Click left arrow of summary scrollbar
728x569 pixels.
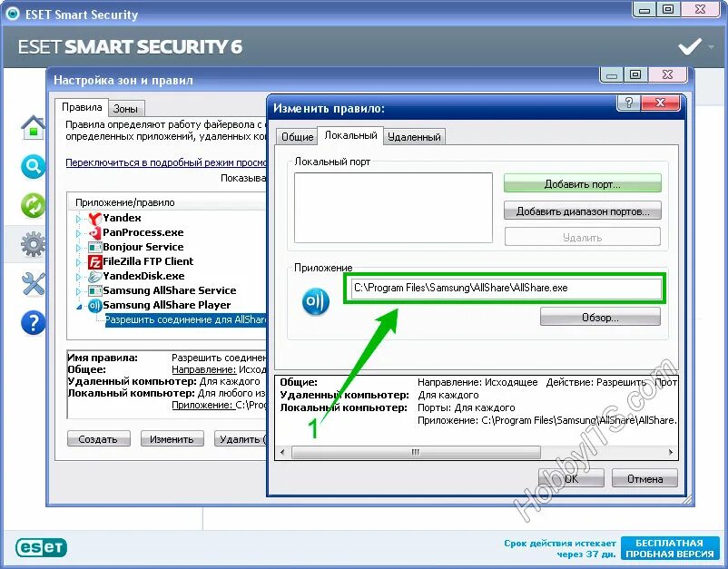click(282, 452)
